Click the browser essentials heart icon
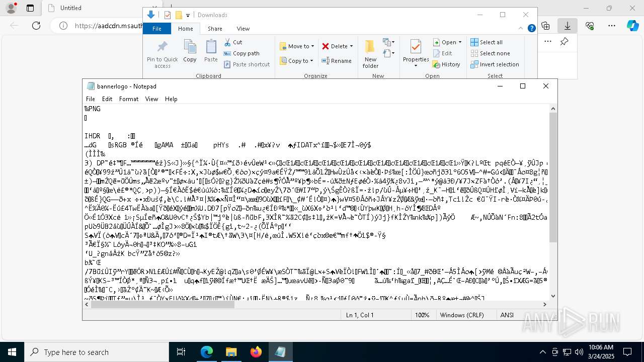This screenshot has height=362, width=644. 590,26
